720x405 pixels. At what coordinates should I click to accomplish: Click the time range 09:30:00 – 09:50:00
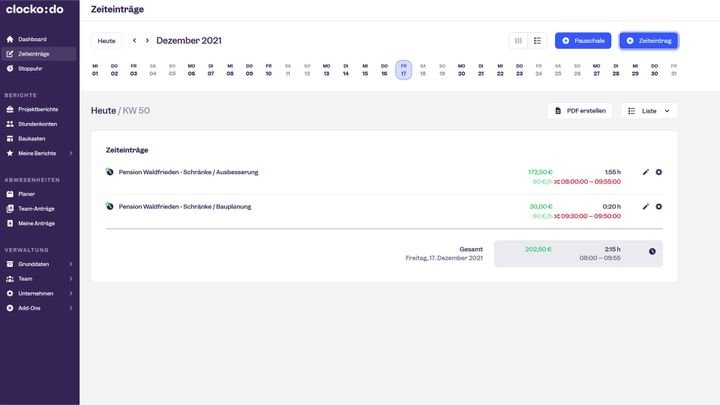pos(591,216)
